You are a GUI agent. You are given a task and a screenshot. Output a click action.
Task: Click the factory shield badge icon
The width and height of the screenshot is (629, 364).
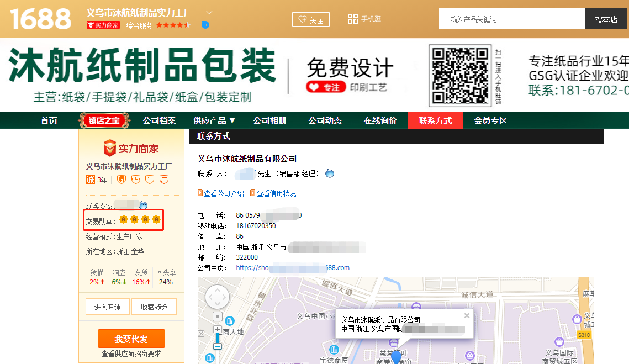point(163,180)
